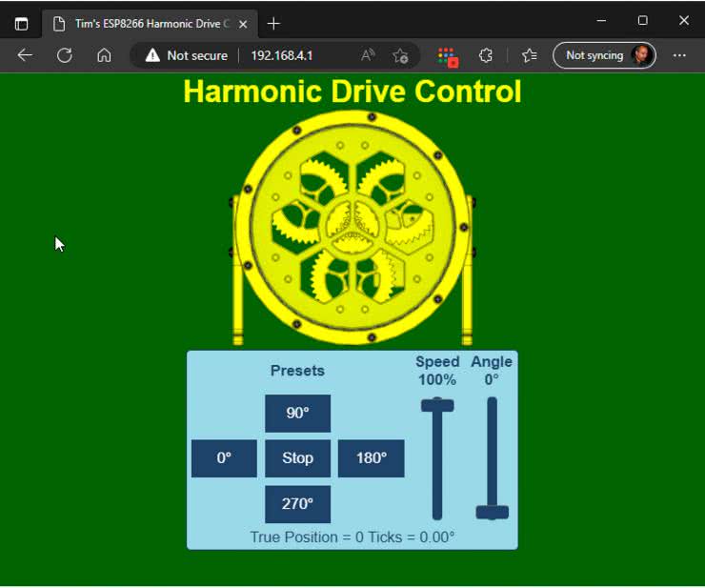Close the Harmonic Drive tab
This screenshot has width=705, height=588.
click(246, 23)
